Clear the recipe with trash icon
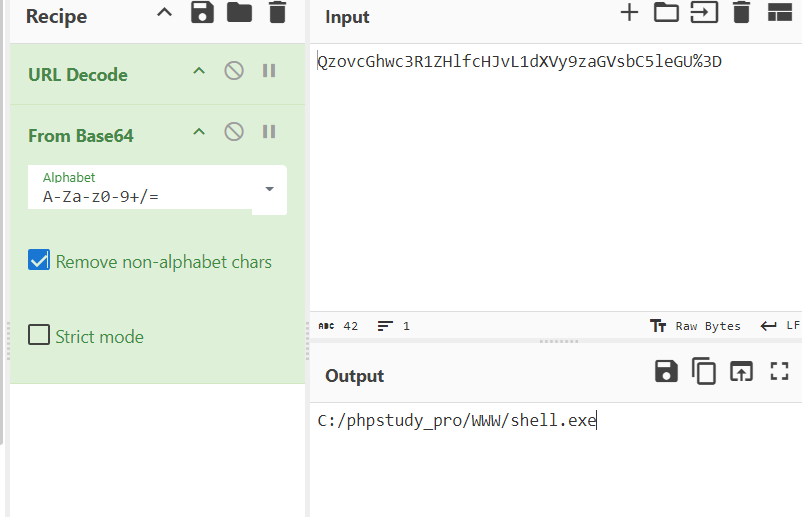This screenshot has width=802, height=517. 277,13
